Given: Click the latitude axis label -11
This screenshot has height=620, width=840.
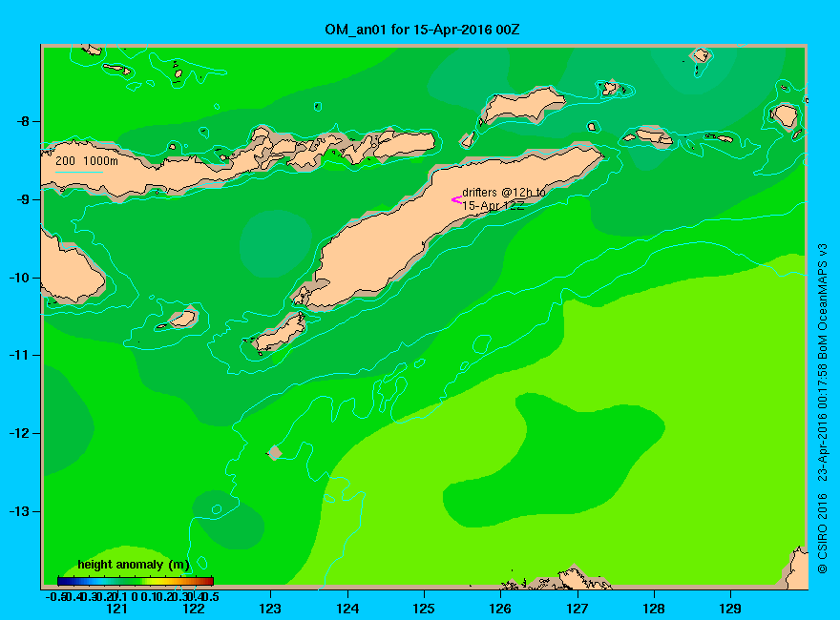Looking at the screenshot, I should coord(19,355).
